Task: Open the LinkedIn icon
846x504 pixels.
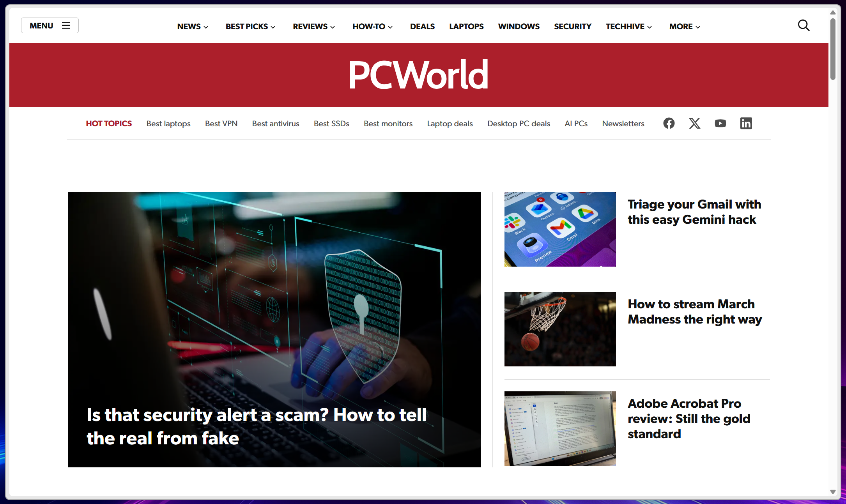Action: [746, 124]
